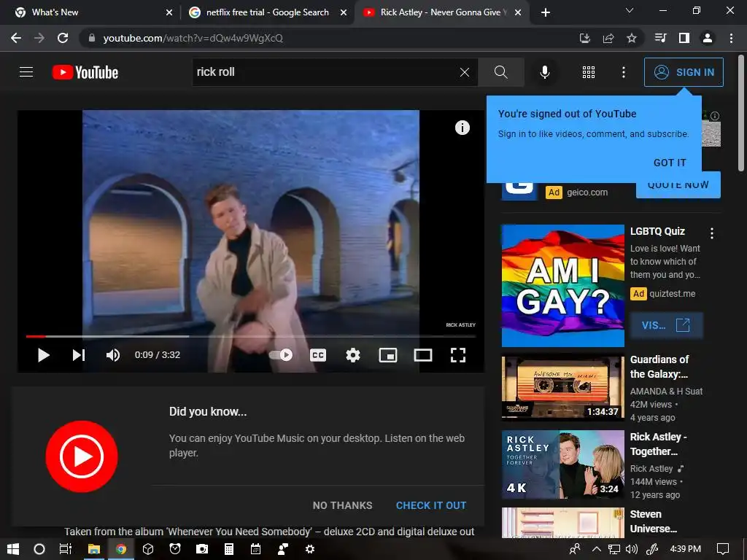The height and width of the screenshot is (560, 747).
Task: Bookmark this page with the star
Action: [632, 38]
